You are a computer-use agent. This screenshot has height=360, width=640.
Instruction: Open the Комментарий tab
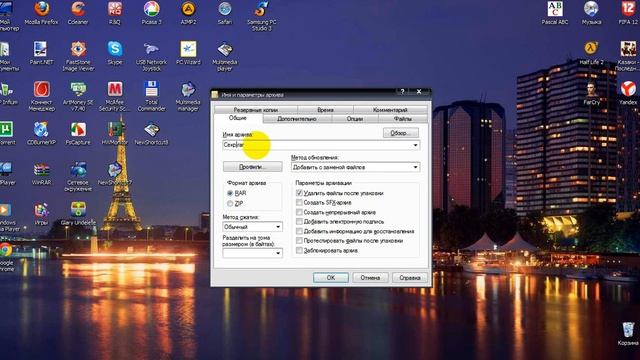point(390,110)
